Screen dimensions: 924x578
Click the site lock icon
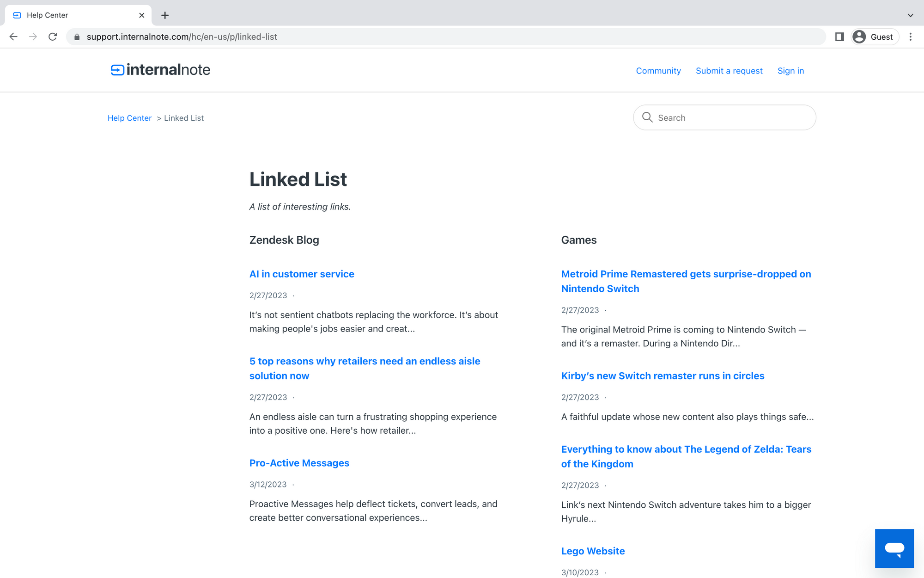[77, 37]
